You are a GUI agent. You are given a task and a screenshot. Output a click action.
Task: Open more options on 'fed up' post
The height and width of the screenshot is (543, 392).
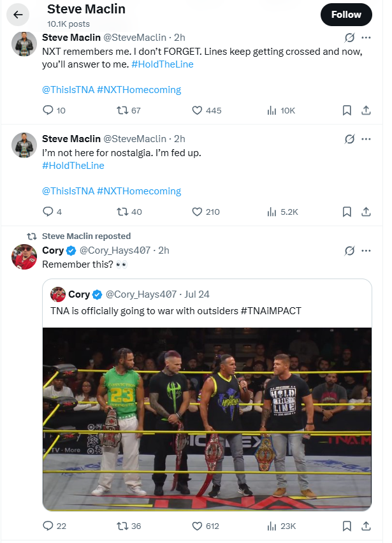pos(367,139)
